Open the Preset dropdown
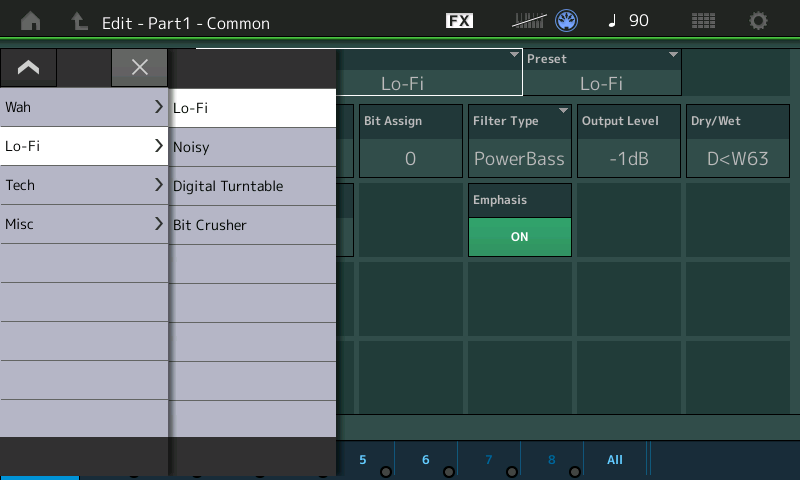800x480 pixels. click(x=602, y=73)
